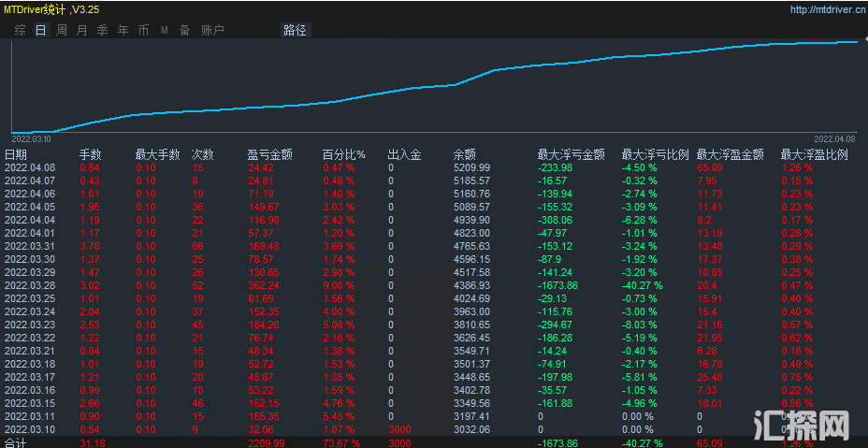The image size is (868, 448).
Task: Select the 2022.04.01 row date
Action: click(x=30, y=233)
